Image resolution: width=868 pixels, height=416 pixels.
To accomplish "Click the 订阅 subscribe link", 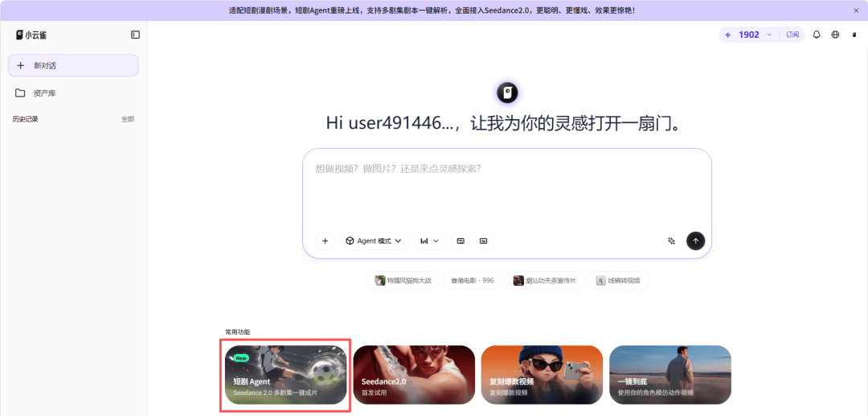I will click(x=792, y=35).
